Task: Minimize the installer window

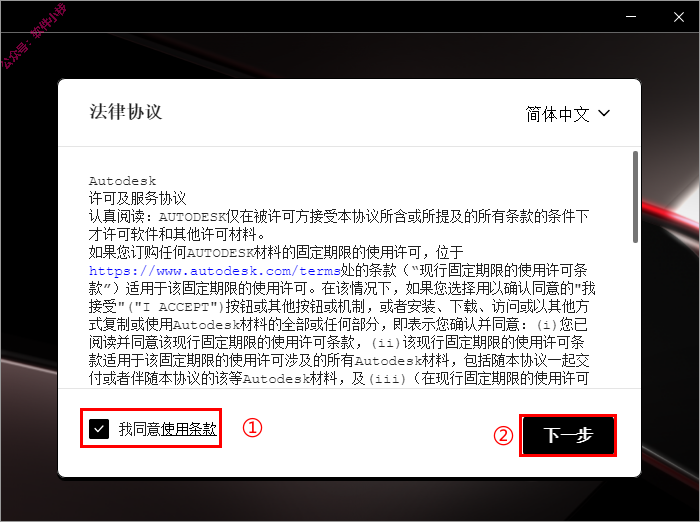Action: (x=631, y=17)
